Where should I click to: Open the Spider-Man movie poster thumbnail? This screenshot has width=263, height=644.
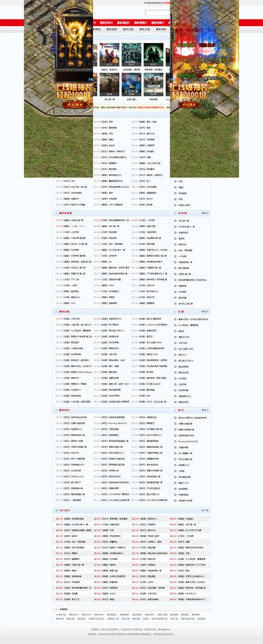[109, 54]
